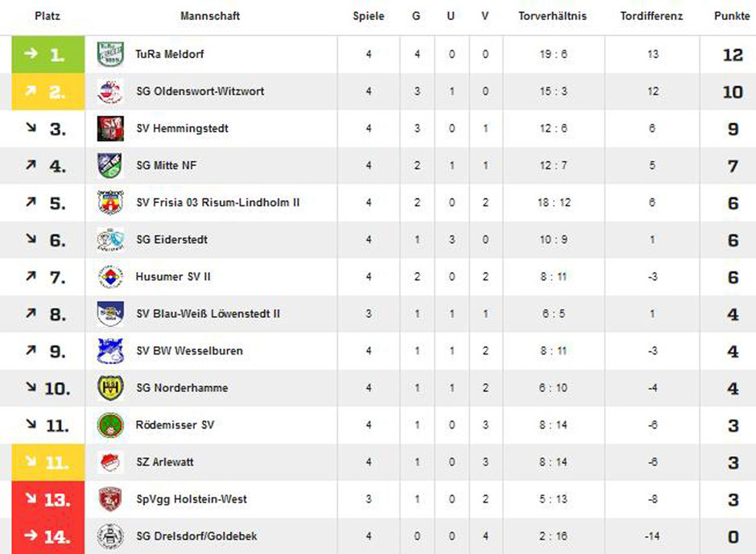Click the SG Mitte NF club emblem
Viewport: 756px width, 554px height.
pos(110,165)
